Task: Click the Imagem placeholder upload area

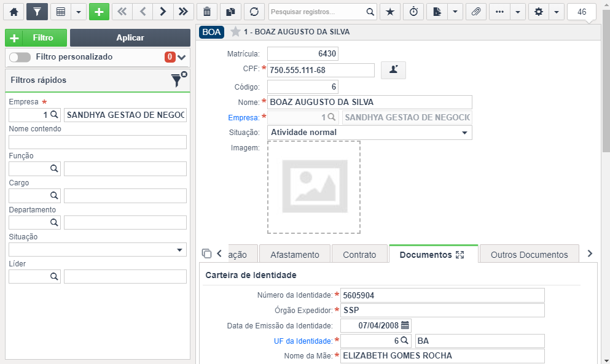Action: (x=314, y=187)
